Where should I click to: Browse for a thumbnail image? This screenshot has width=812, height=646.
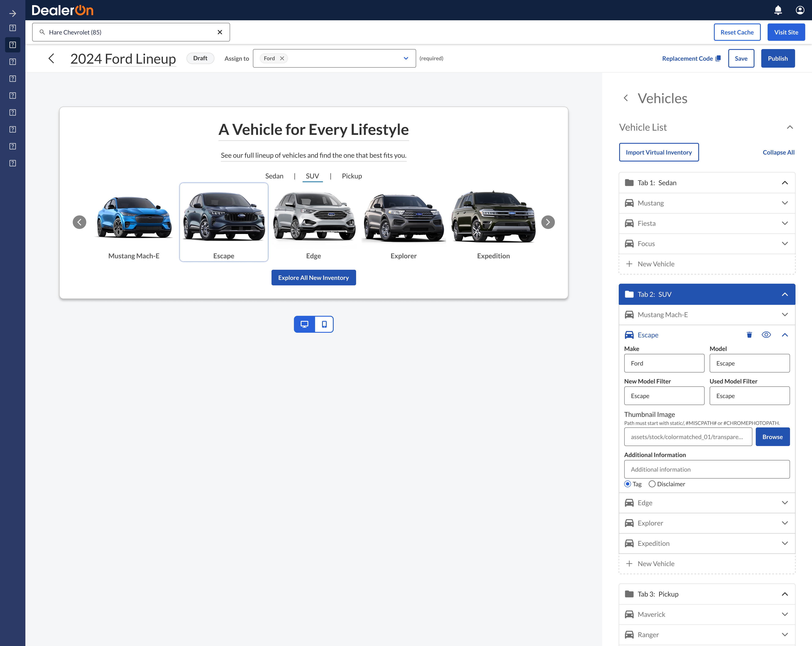coord(772,437)
